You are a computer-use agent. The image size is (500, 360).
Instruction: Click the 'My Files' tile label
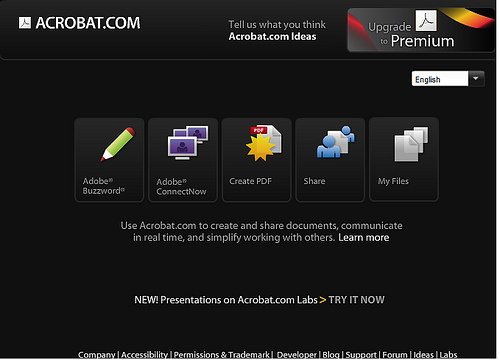(393, 181)
